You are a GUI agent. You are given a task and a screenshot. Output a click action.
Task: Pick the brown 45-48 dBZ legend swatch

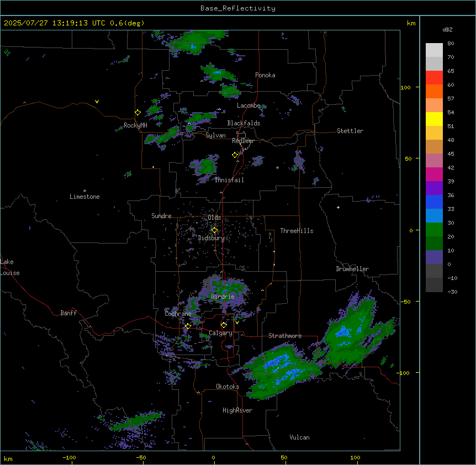tap(434, 146)
